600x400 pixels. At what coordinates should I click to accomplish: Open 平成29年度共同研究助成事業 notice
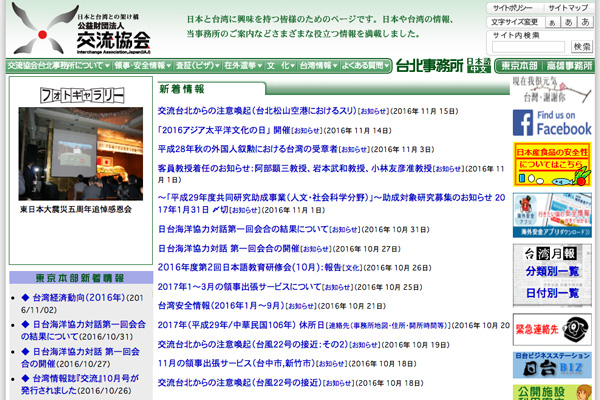tap(331, 204)
